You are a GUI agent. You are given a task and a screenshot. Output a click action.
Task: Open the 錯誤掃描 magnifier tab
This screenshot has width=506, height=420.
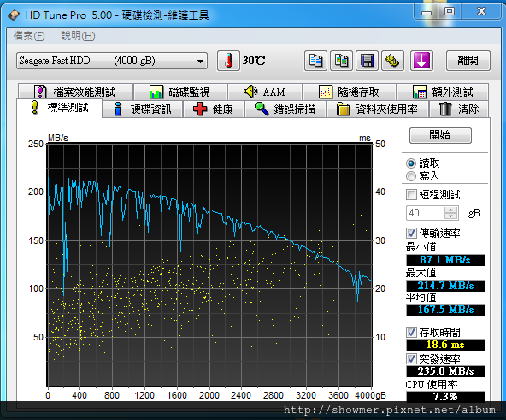coord(285,109)
